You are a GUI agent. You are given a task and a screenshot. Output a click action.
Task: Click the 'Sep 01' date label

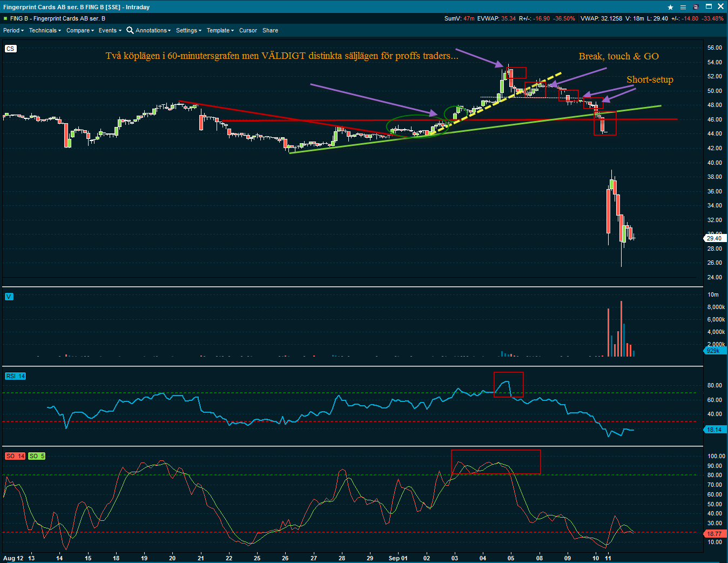click(x=398, y=558)
